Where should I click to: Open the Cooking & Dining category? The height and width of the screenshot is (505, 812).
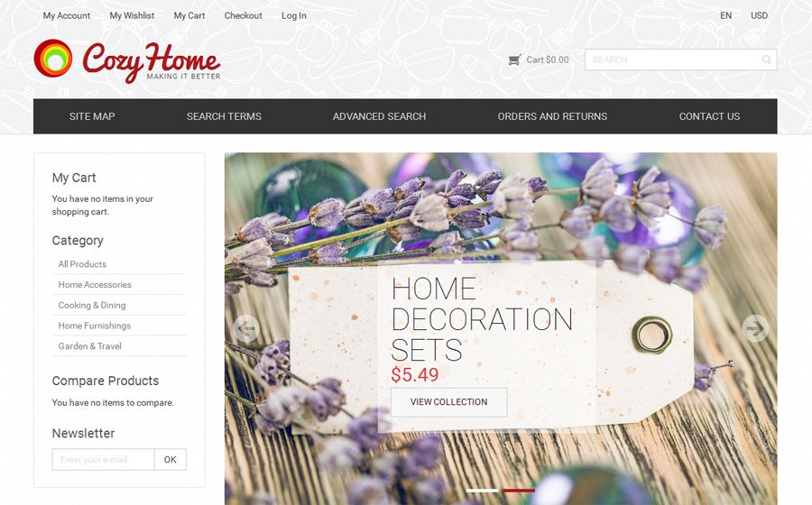pyautogui.click(x=92, y=306)
